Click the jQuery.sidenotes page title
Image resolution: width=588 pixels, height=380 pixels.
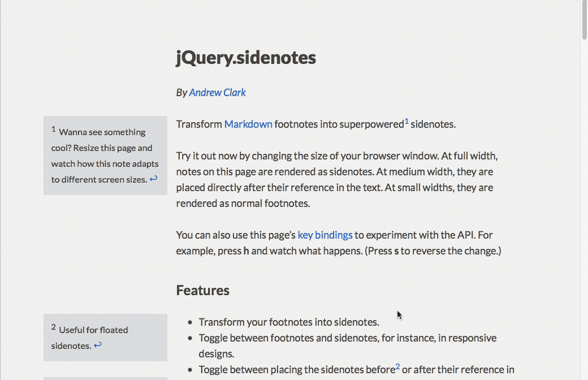pos(246,58)
